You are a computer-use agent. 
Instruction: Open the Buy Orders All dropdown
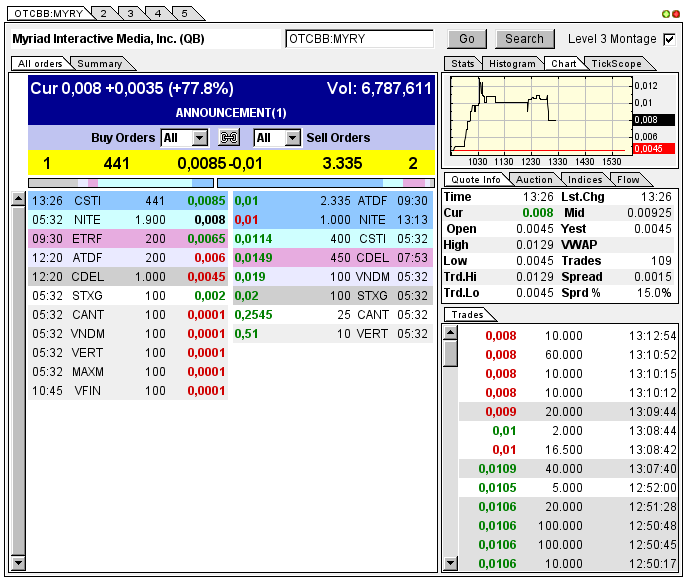[x=185, y=138]
